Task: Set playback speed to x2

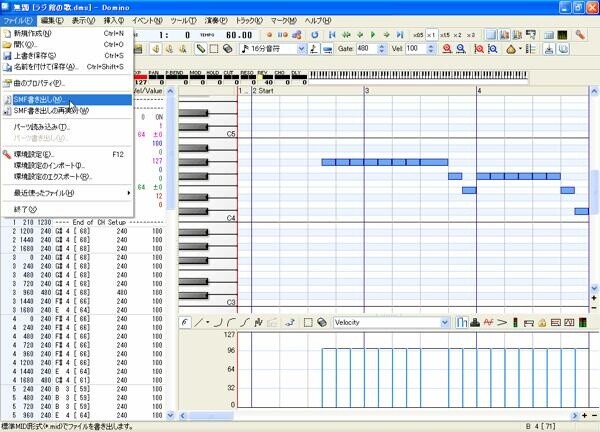Action: coord(457,35)
